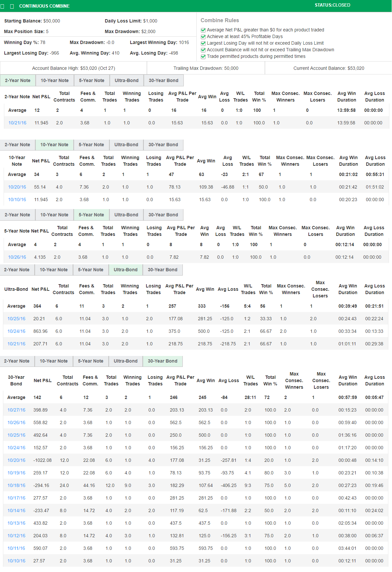Open 10/24/16 link in the Ultra-Bond table
Screen dimensions: 392x572
(x=17, y=331)
